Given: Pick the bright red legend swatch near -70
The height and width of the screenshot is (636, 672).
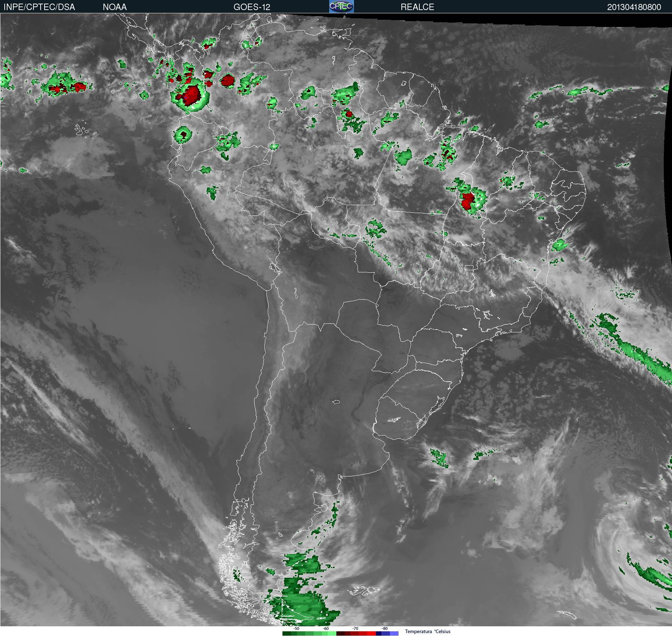Looking at the screenshot, I should (372, 633).
